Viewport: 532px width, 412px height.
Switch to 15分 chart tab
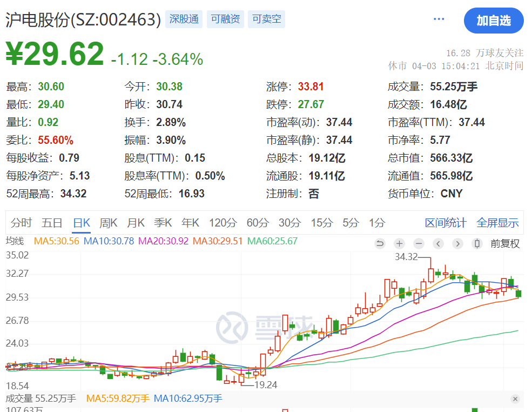[322, 223]
